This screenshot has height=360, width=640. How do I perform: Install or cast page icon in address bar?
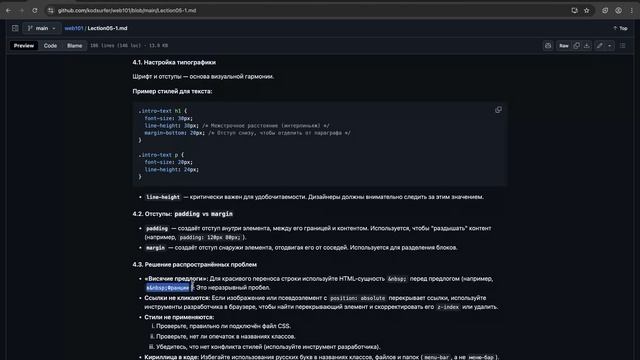[x=574, y=11]
